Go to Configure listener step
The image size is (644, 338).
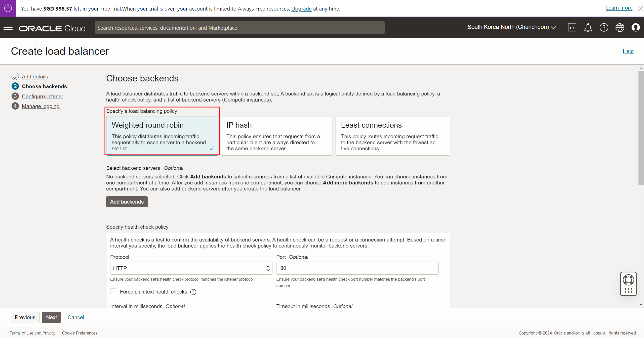43,96
